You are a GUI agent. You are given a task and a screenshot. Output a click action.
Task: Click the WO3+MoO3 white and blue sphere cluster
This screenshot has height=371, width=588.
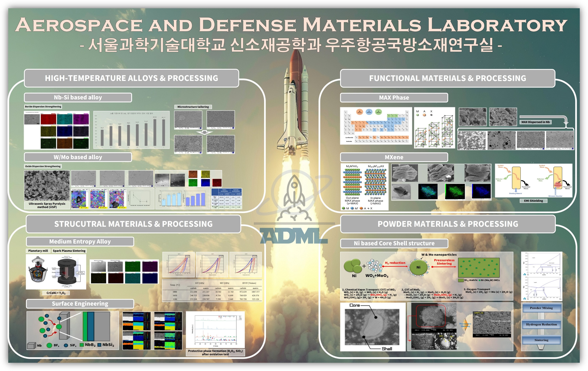pyautogui.click(x=375, y=266)
